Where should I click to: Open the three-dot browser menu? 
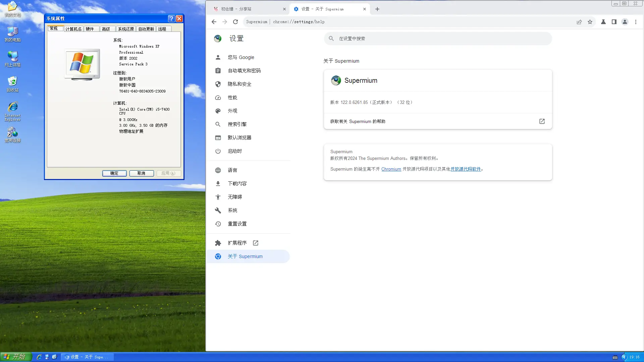point(636,22)
